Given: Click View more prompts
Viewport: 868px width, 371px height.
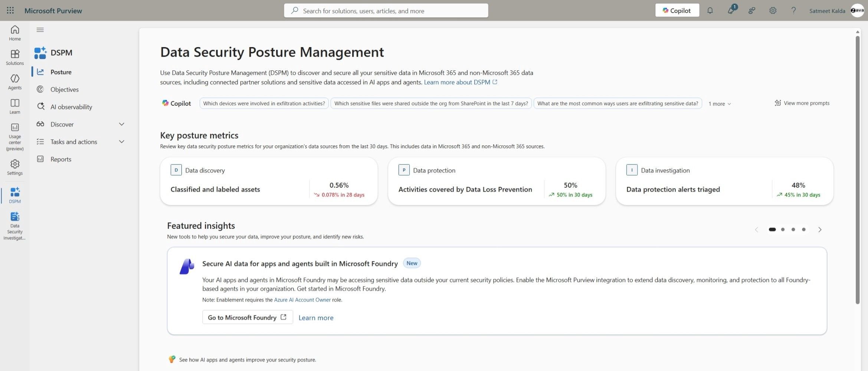Looking at the screenshot, I should [802, 103].
